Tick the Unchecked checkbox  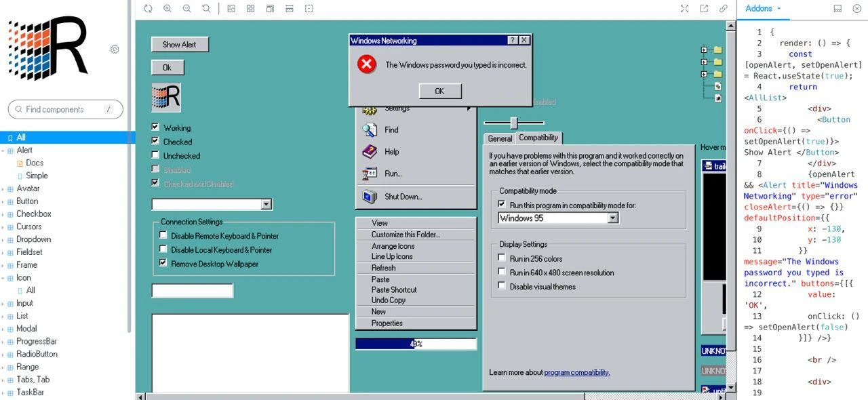pos(155,155)
